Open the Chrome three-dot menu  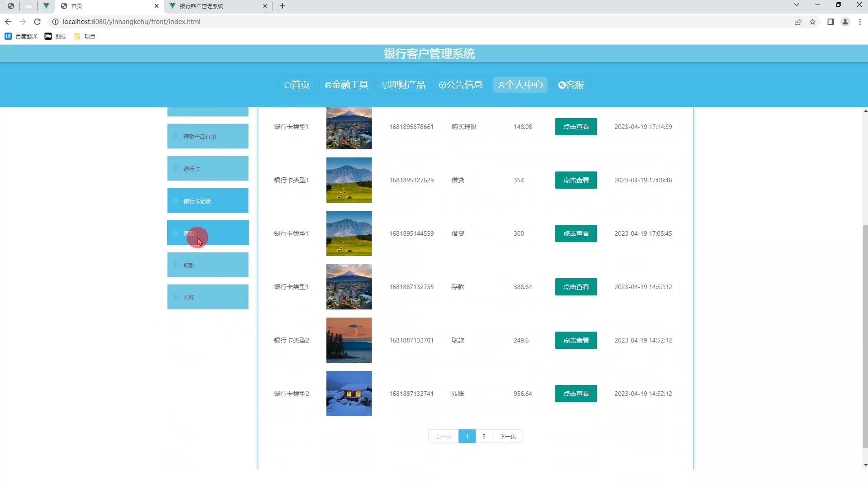(860, 22)
